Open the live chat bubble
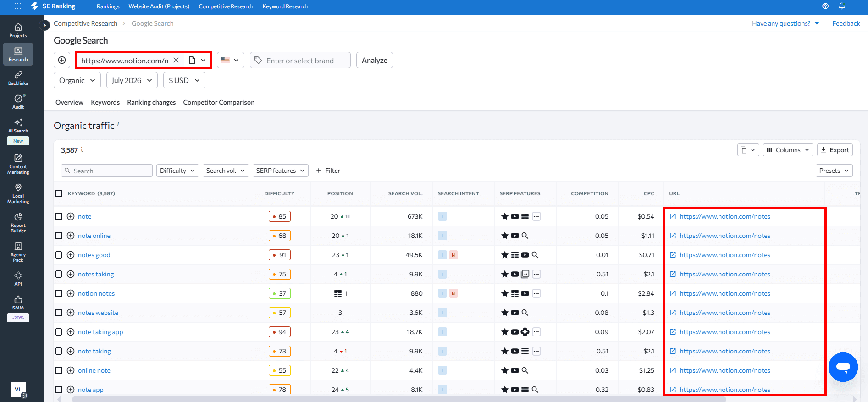The image size is (868, 402). [x=843, y=367]
